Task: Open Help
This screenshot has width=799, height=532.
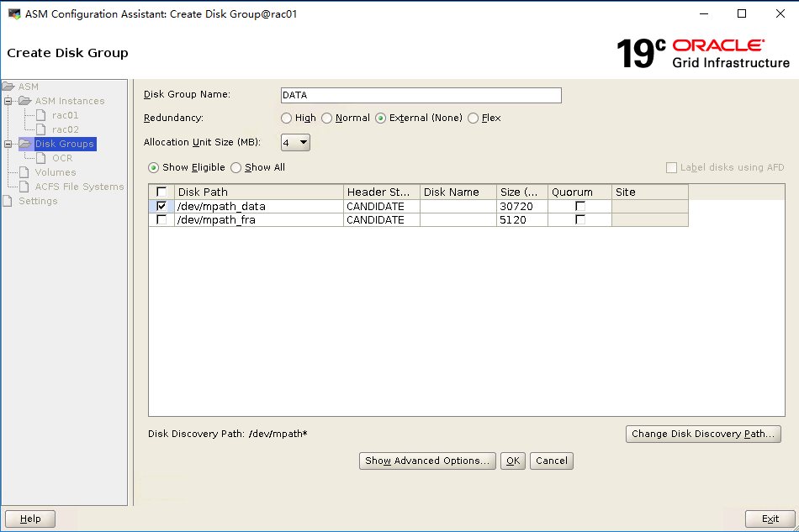Action: pos(30,519)
